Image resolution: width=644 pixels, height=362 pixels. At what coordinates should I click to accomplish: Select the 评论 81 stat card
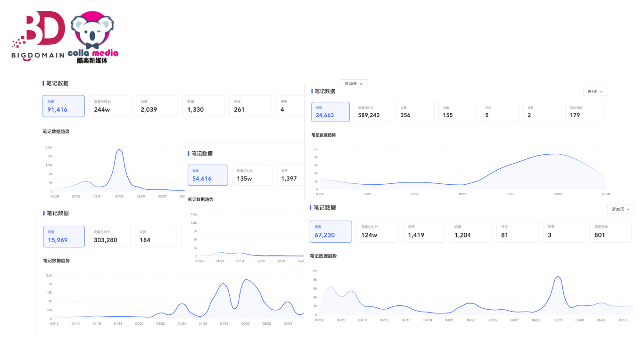(x=517, y=232)
